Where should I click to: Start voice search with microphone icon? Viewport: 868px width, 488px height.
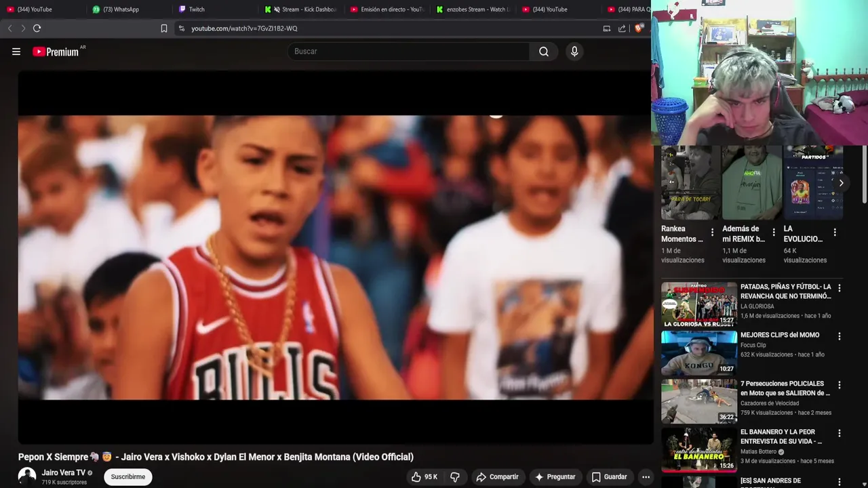coord(574,52)
